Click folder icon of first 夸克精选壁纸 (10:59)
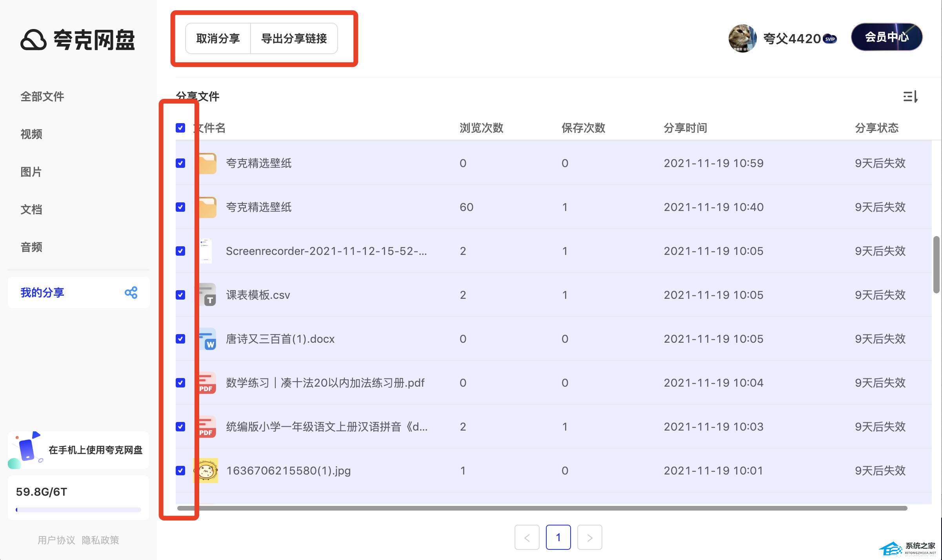The height and width of the screenshot is (560, 942). 207,163
